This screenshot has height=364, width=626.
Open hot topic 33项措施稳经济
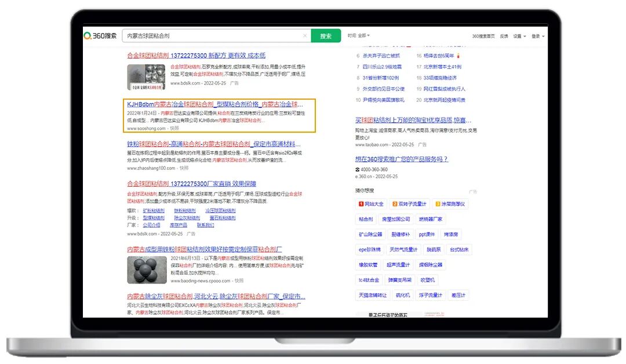point(440,78)
